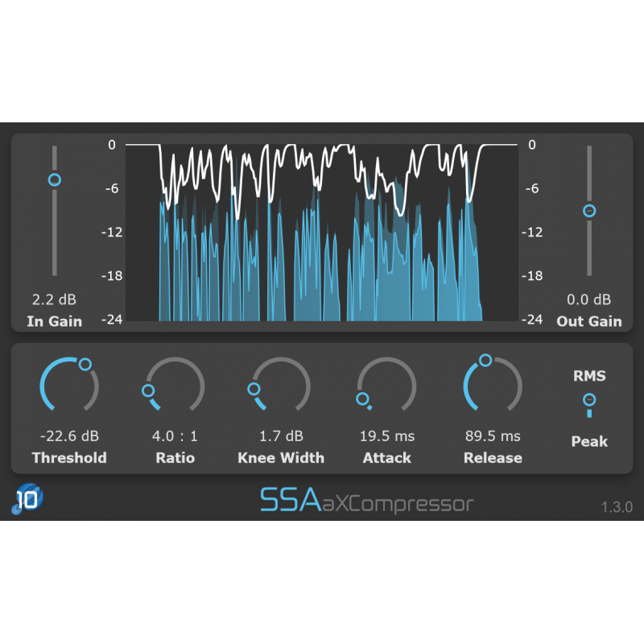Click the In Gain fader handle
Viewport: 644px width, 644px height.
[53, 179]
